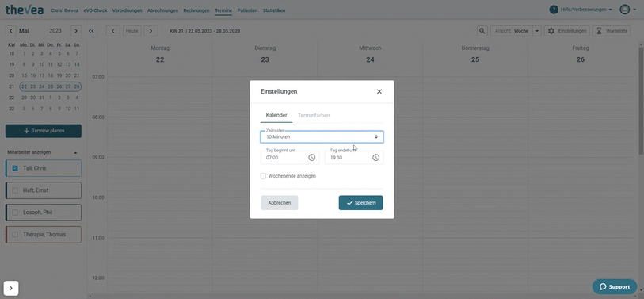Open eVO-Check menu item
Screen dimensions: 644x299
[95, 10]
